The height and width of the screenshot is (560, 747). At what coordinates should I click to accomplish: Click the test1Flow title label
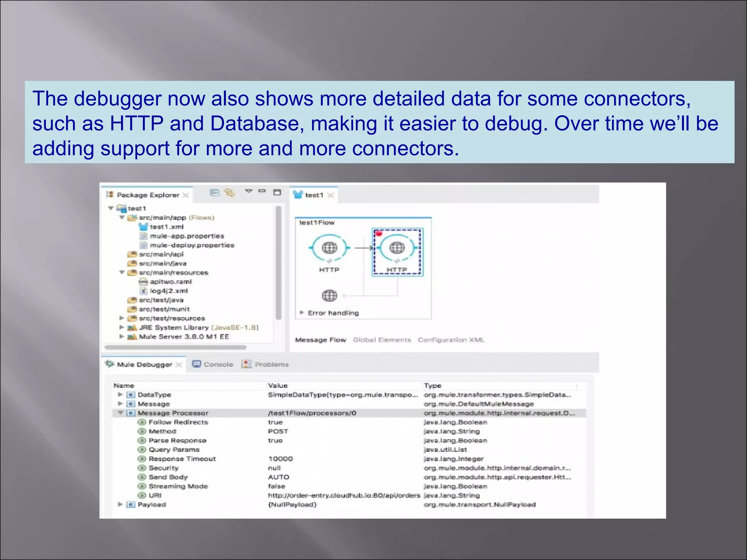coord(317,222)
